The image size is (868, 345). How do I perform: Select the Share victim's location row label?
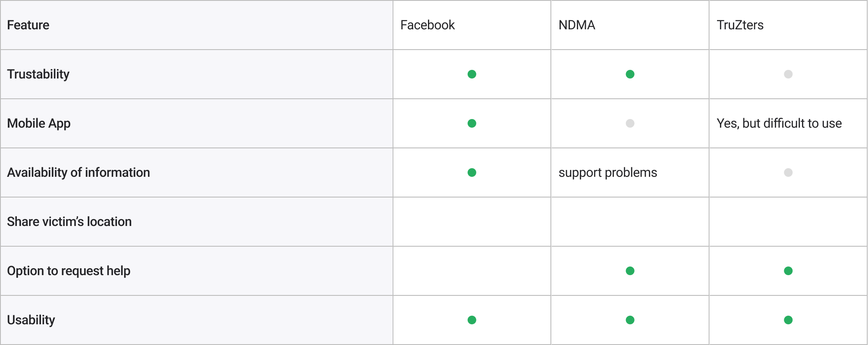pyautogui.click(x=69, y=222)
